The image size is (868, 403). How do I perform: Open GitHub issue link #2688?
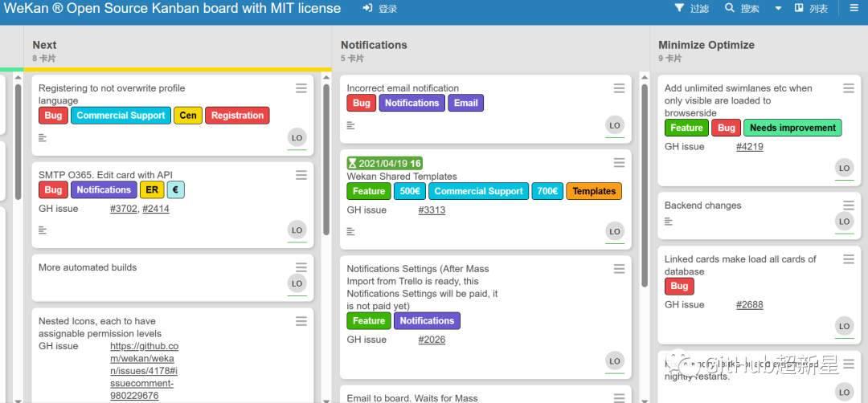pos(750,304)
